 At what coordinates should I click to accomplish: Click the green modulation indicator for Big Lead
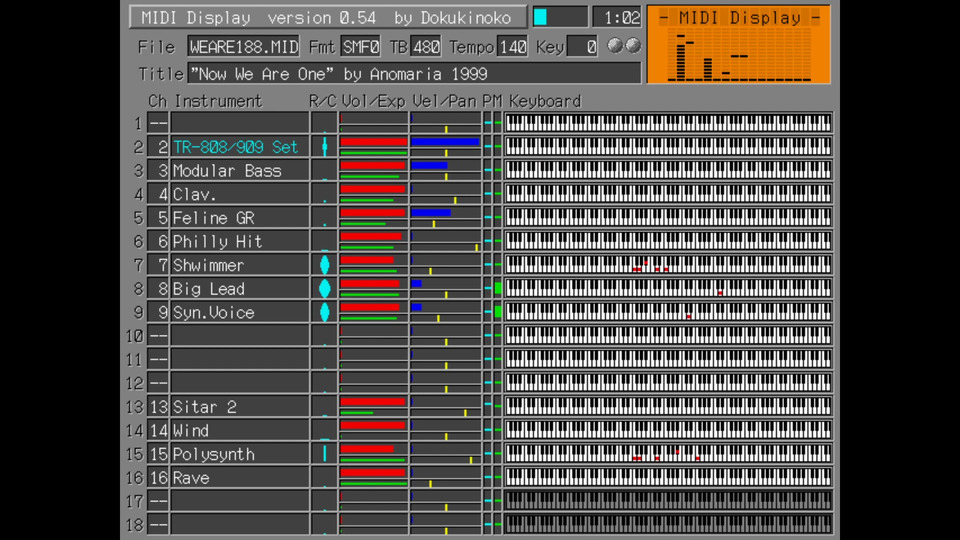(x=498, y=288)
